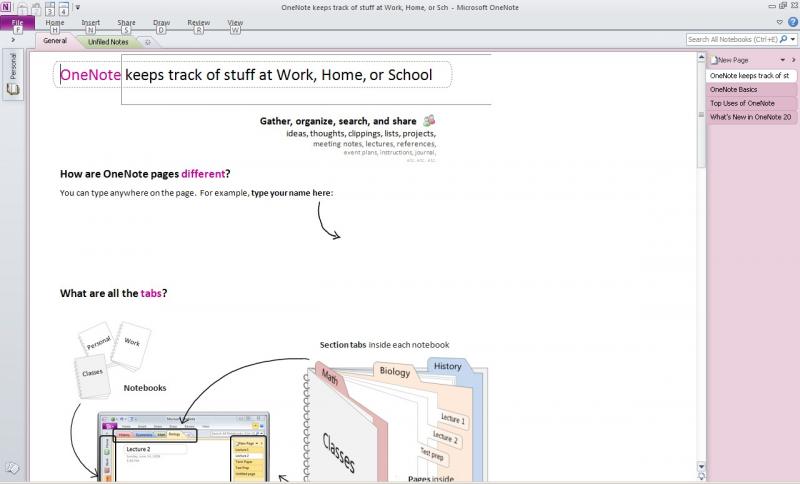
Task: Open the File tab
Action: tap(17, 23)
